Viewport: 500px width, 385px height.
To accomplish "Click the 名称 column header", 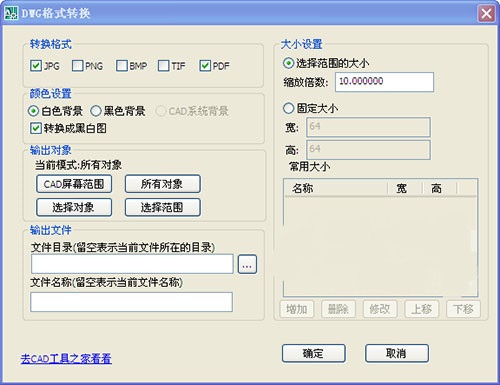I will [336, 189].
